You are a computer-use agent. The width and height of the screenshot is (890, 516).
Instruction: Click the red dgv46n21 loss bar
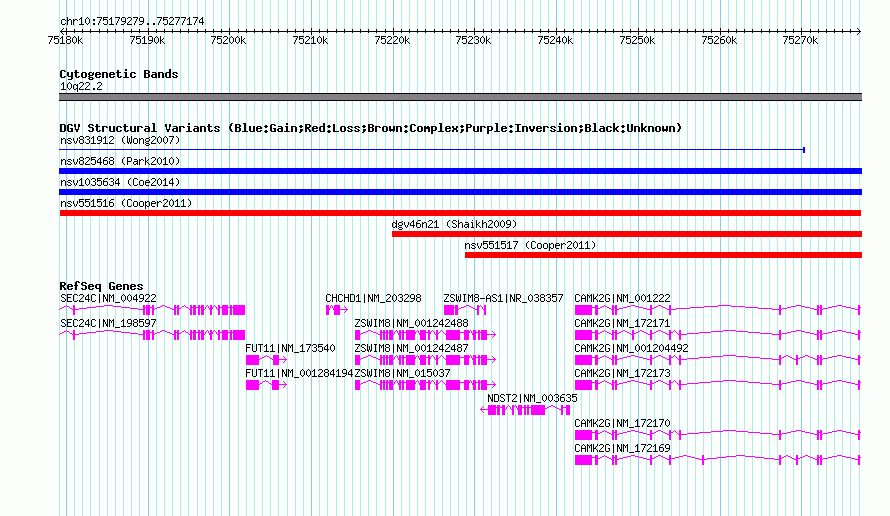[x=627, y=234]
